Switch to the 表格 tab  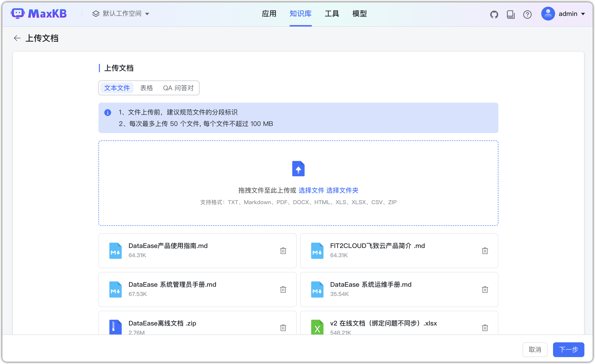[146, 88]
